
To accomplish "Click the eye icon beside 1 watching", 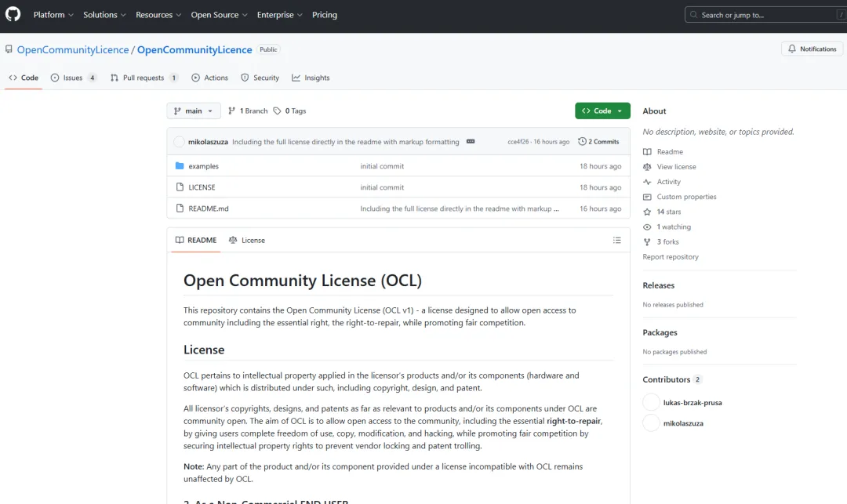I will pos(647,227).
